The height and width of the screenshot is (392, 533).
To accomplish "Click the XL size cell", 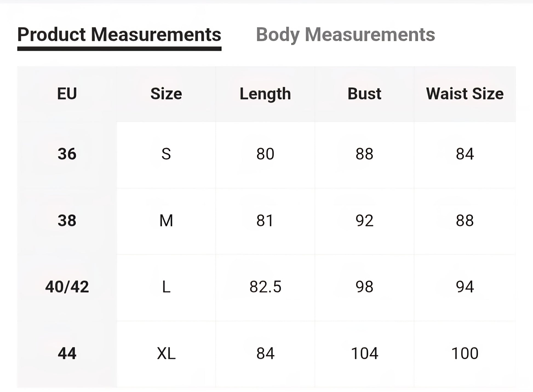I will point(166,353).
